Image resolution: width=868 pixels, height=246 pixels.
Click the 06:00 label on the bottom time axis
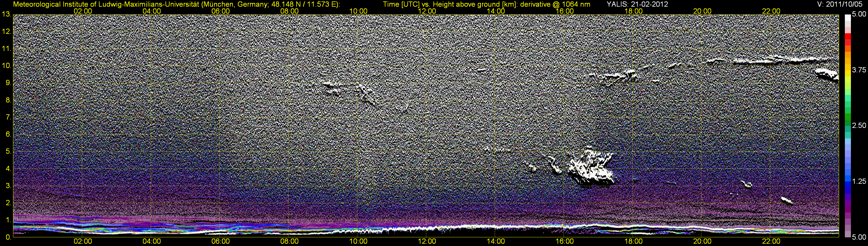[220, 242]
